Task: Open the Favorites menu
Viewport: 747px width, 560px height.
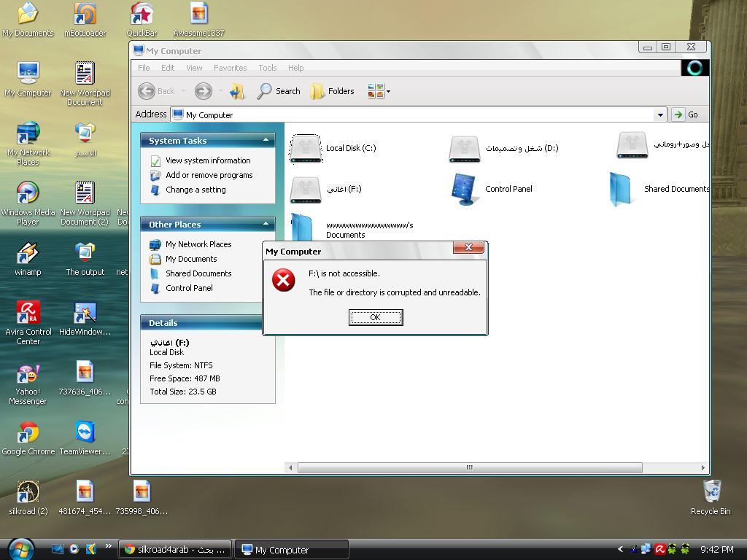Action: [230, 68]
